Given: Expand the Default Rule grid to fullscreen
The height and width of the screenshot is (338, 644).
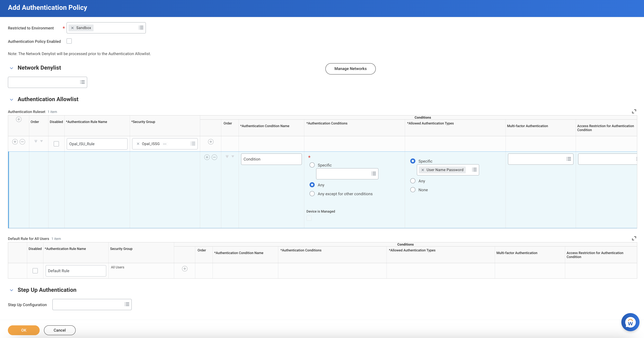Looking at the screenshot, I should [x=634, y=238].
